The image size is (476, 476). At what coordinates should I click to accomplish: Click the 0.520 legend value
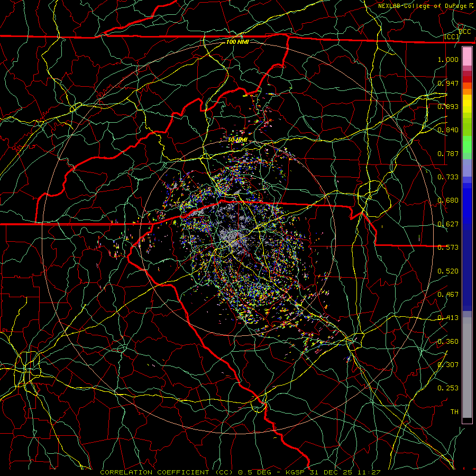click(448, 271)
